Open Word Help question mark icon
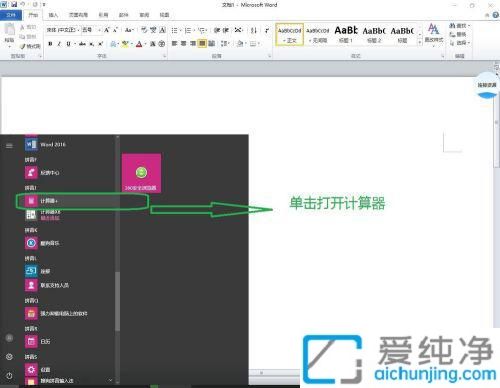500x388 pixels. tap(496, 15)
